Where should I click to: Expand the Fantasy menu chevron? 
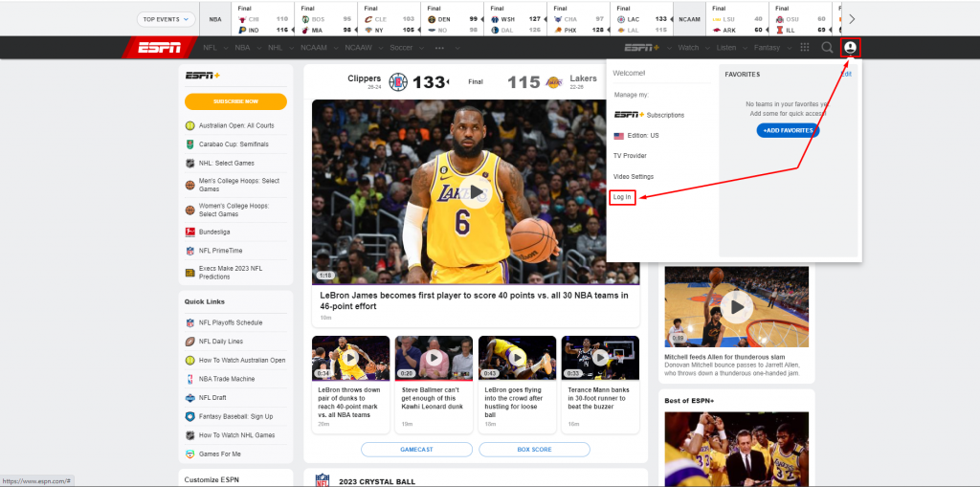[789, 48]
